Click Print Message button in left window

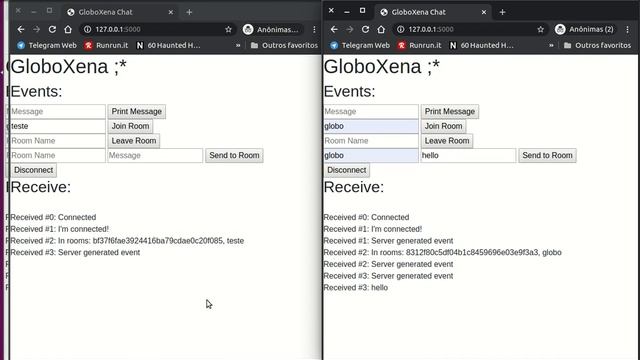137,111
